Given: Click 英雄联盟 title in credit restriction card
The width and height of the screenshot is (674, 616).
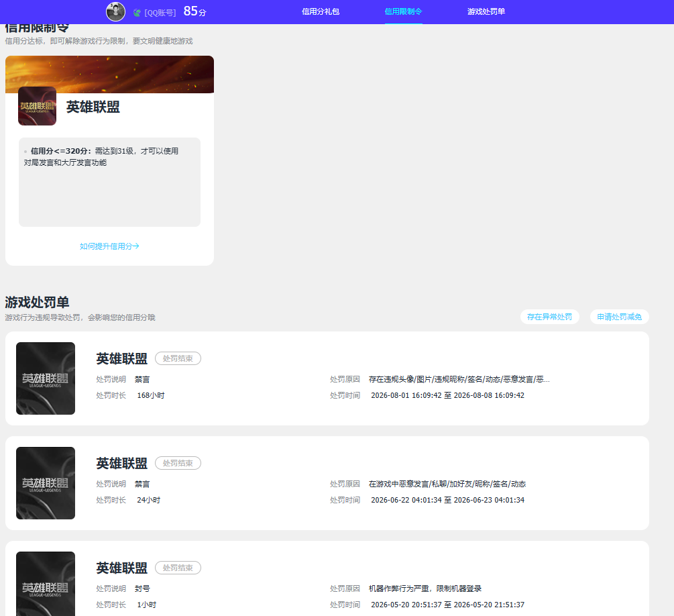Looking at the screenshot, I should pyautogui.click(x=93, y=107).
